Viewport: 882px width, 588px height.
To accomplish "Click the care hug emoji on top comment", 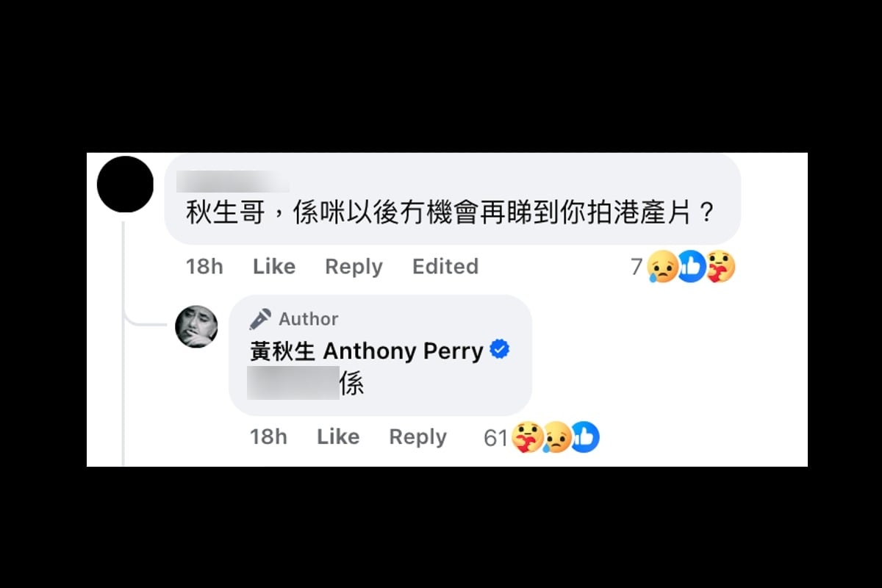I will pyautogui.click(x=720, y=268).
